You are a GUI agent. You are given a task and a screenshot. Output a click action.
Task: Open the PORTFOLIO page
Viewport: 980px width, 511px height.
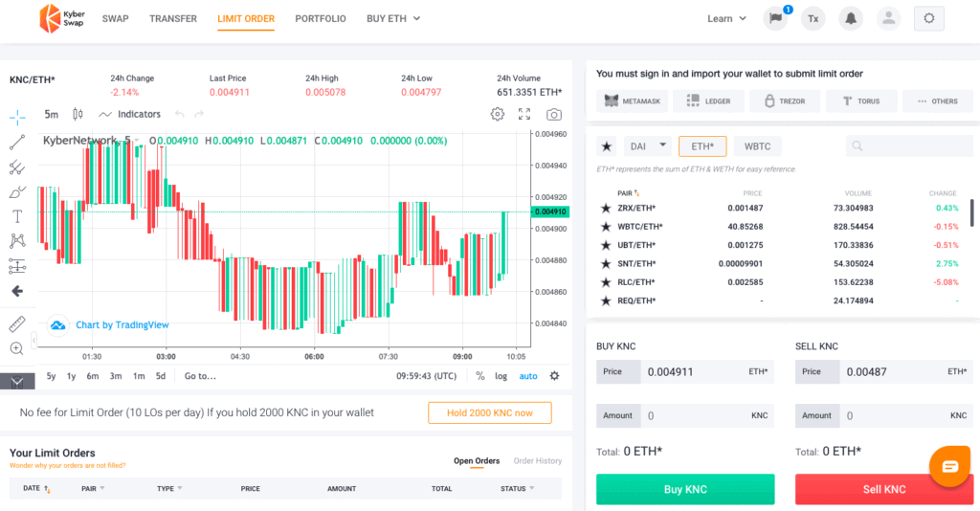[x=321, y=19]
